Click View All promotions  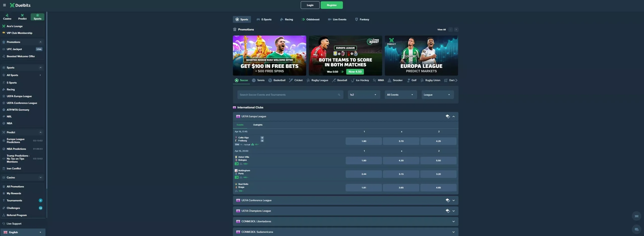coord(441,29)
